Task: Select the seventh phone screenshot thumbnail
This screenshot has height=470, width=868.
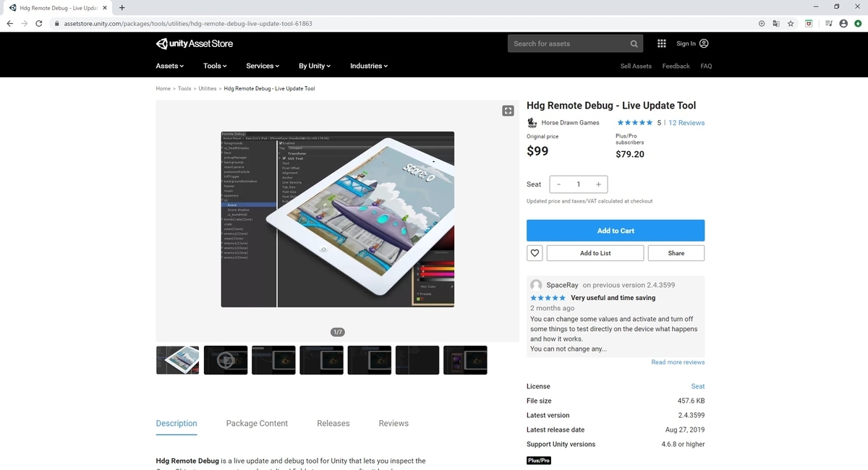Action: (x=465, y=360)
